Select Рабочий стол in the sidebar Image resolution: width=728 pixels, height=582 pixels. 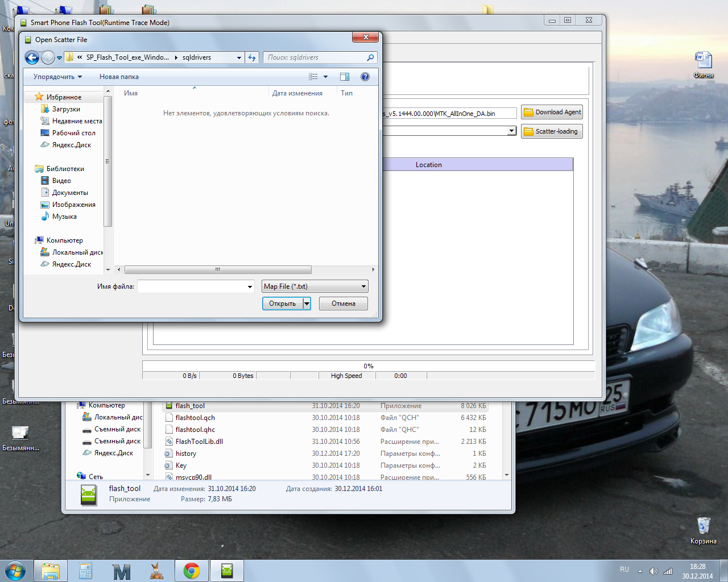point(73,133)
